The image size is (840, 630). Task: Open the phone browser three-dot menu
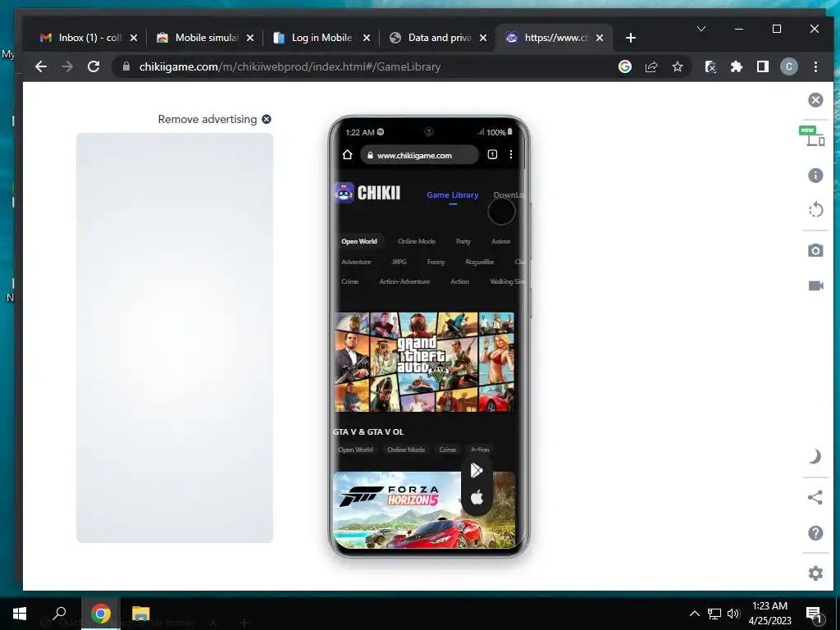511,154
